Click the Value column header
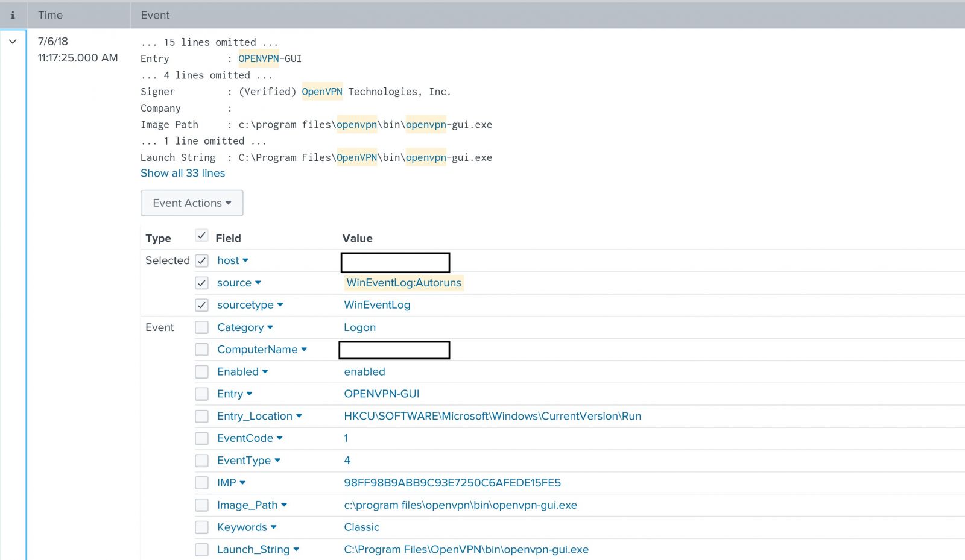965x560 pixels. [x=357, y=239]
